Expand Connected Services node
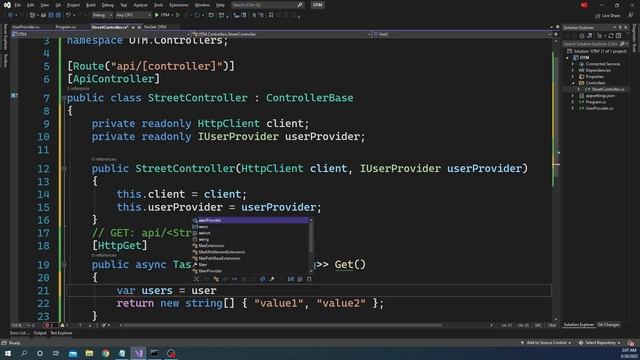The height and width of the screenshot is (360, 640). (x=573, y=64)
